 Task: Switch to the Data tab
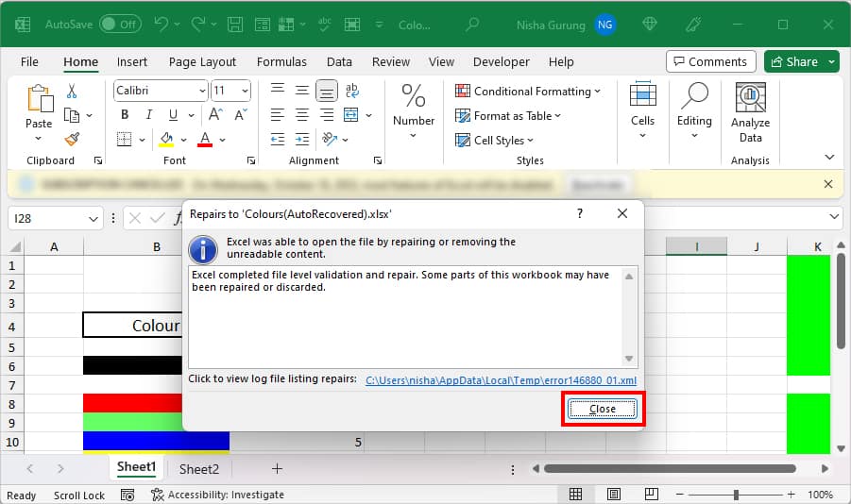(339, 62)
